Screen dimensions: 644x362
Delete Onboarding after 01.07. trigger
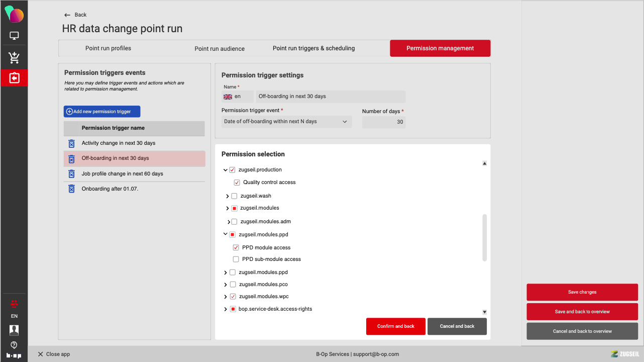(71, 189)
